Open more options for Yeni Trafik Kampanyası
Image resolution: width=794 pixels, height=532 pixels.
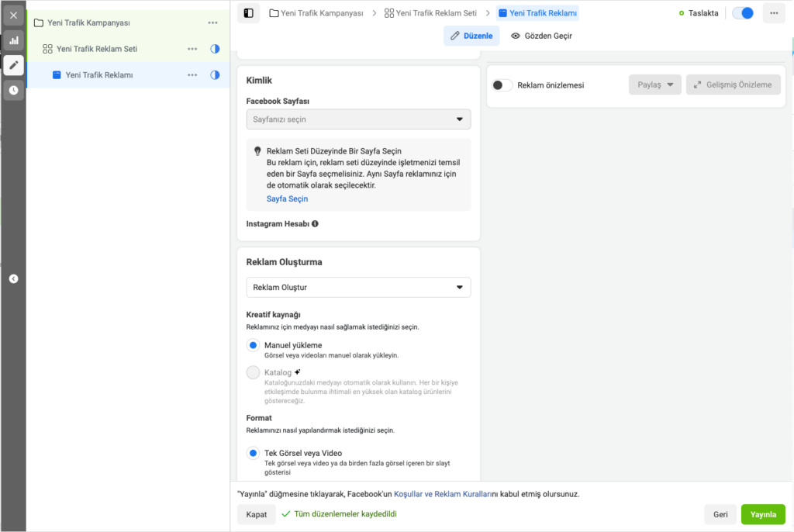[213, 22]
